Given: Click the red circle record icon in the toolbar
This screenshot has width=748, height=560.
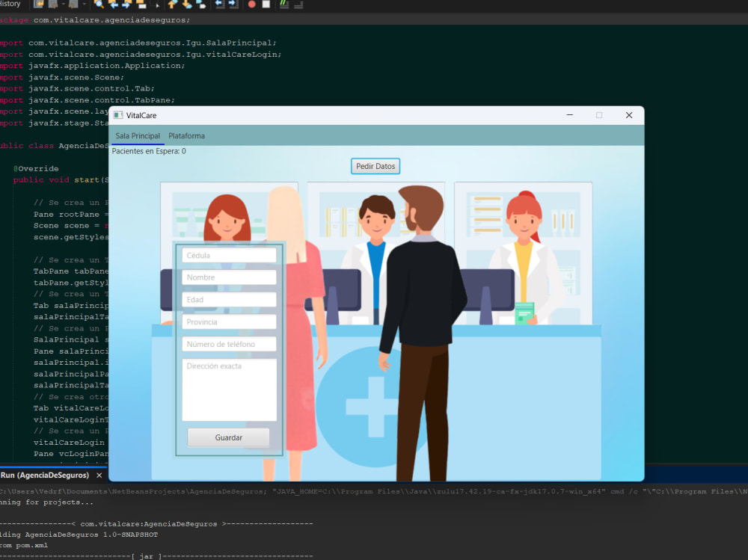Looking at the screenshot, I should click(x=251, y=4).
